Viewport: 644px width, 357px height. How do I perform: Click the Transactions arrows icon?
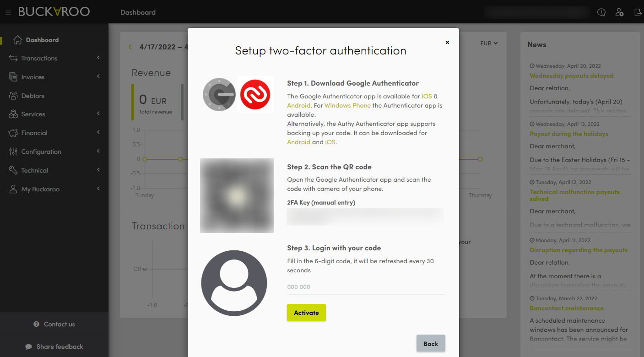13,58
